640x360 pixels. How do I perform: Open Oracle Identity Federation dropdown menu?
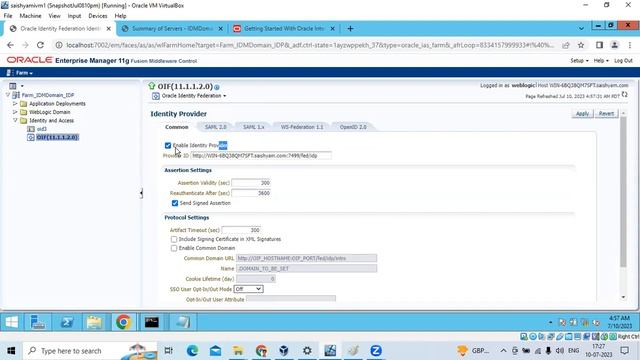[193, 96]
